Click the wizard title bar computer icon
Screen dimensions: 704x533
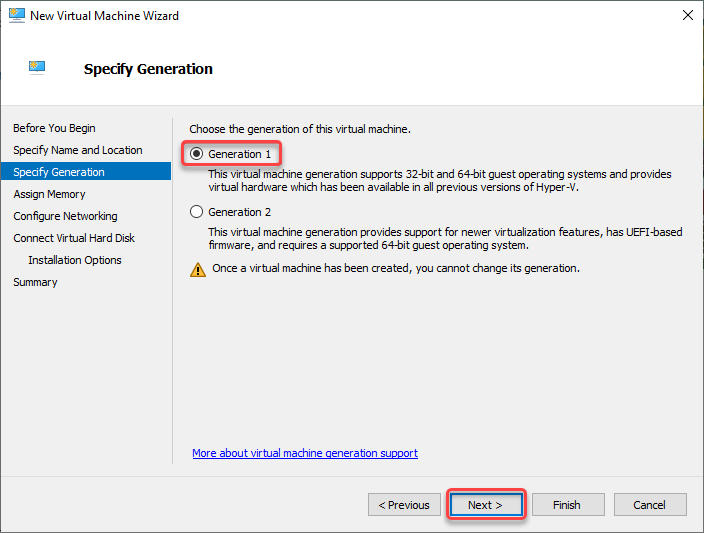pos(17,15)
